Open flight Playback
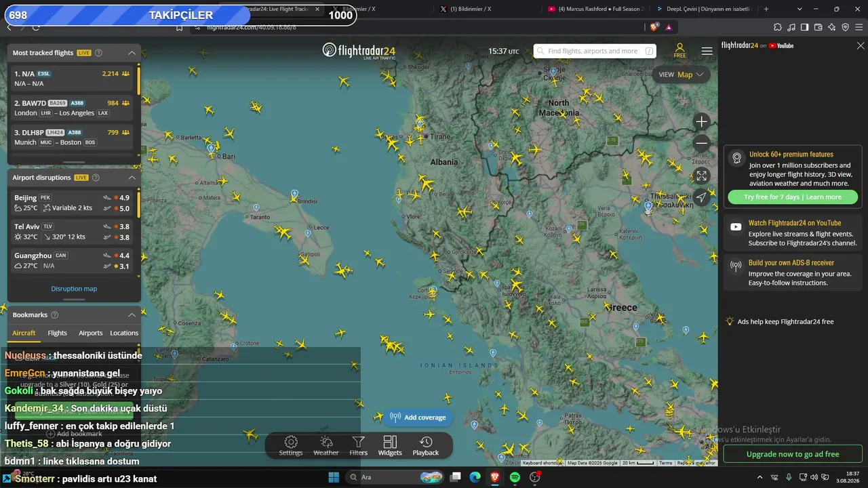Screen dimensions: 868x488 click(x=426, y=445)
